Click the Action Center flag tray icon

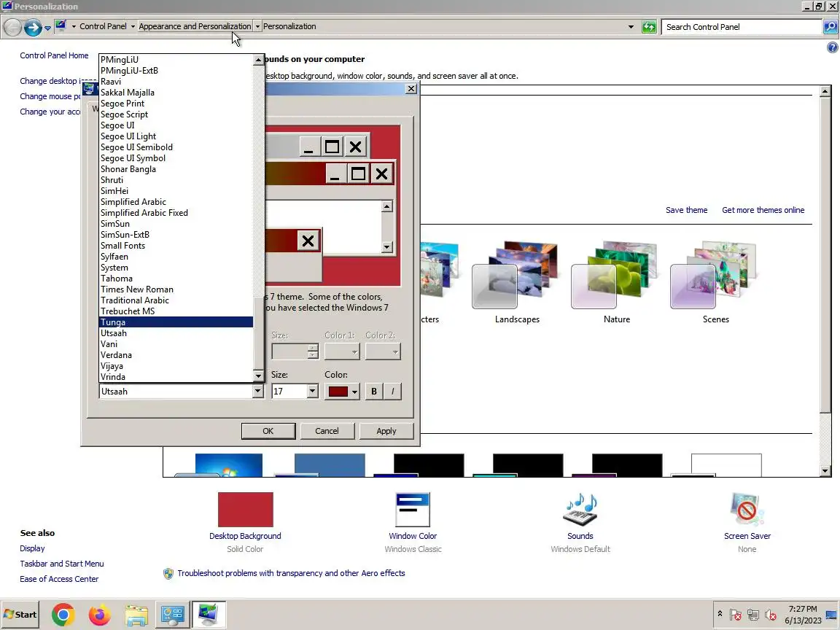point(736,615)
